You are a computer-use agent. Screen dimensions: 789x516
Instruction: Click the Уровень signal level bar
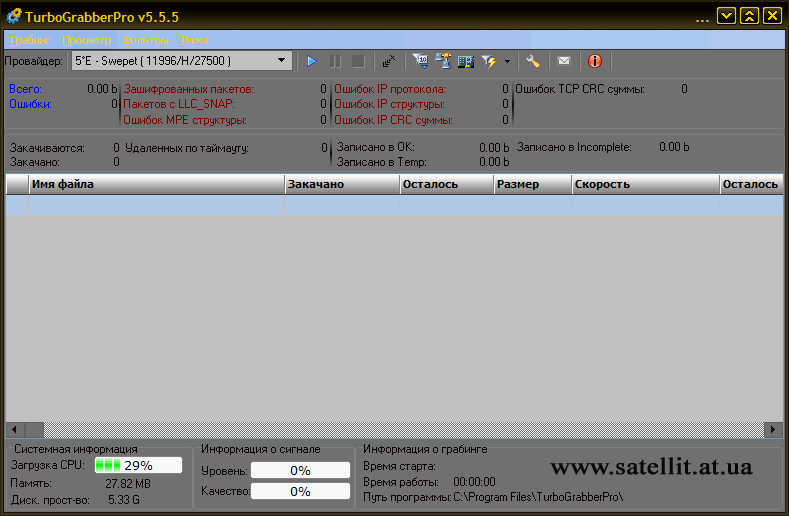pos(300,470)
